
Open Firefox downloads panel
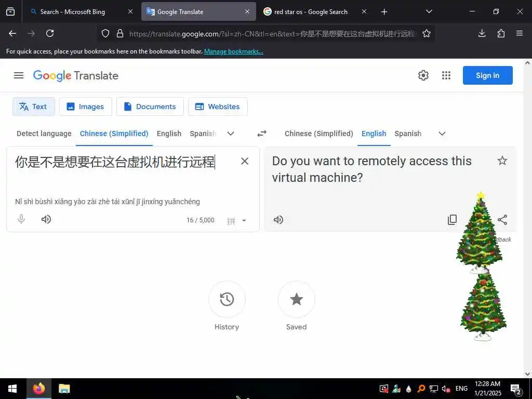482,33
